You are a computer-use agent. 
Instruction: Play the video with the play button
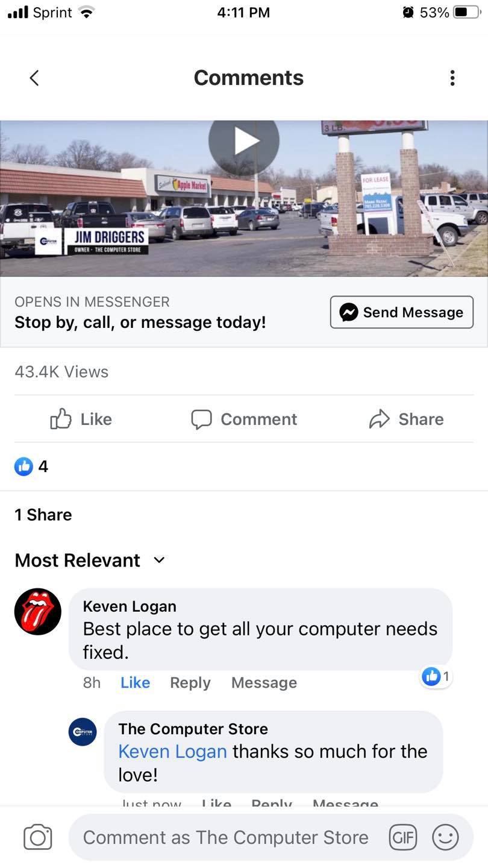tap(244, 141)
